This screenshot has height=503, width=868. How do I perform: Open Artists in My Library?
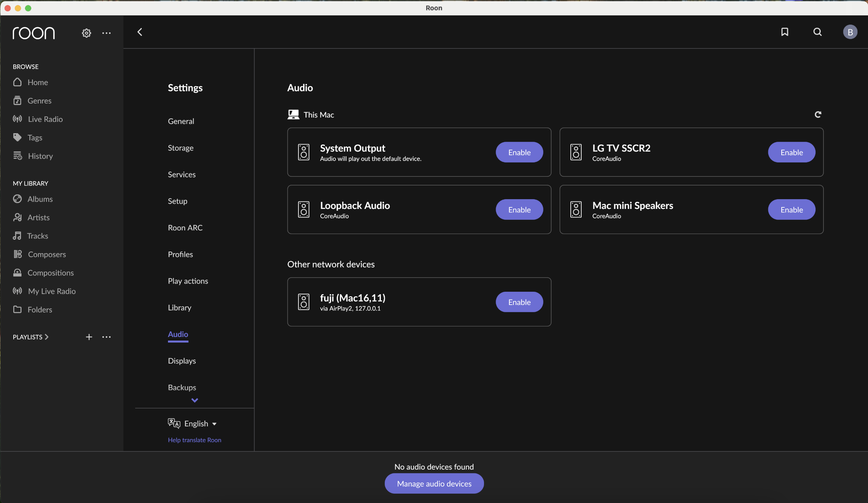(x=31, y=218)
